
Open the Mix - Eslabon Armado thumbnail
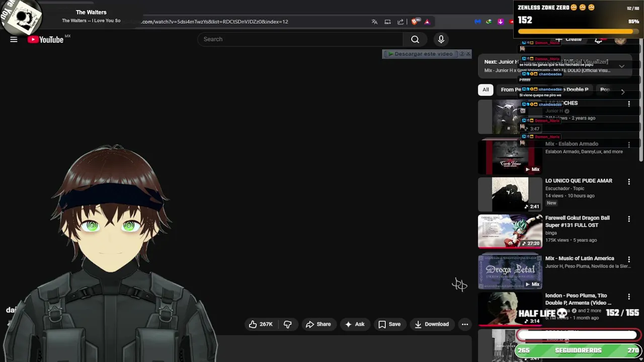pyautogui.click(x=510, y=157)
